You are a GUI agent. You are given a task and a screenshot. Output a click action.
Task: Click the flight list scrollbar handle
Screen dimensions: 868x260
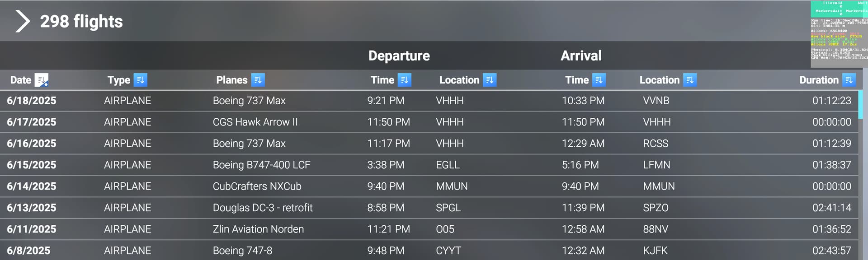click(861, 104)
